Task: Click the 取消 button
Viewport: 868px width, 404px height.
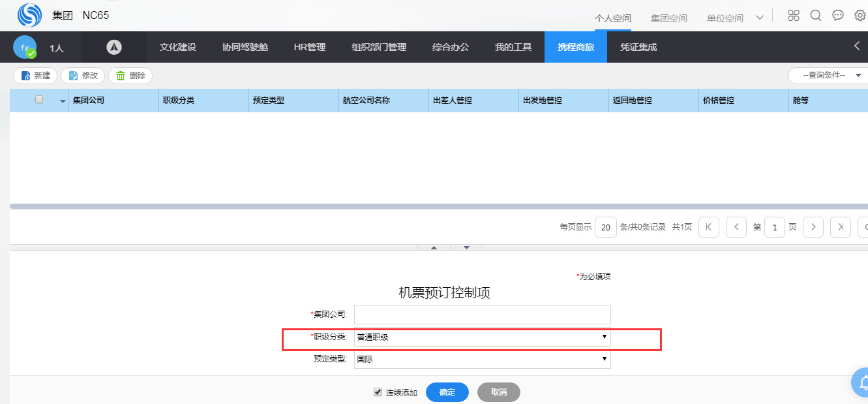Action: tap(499, 392)
